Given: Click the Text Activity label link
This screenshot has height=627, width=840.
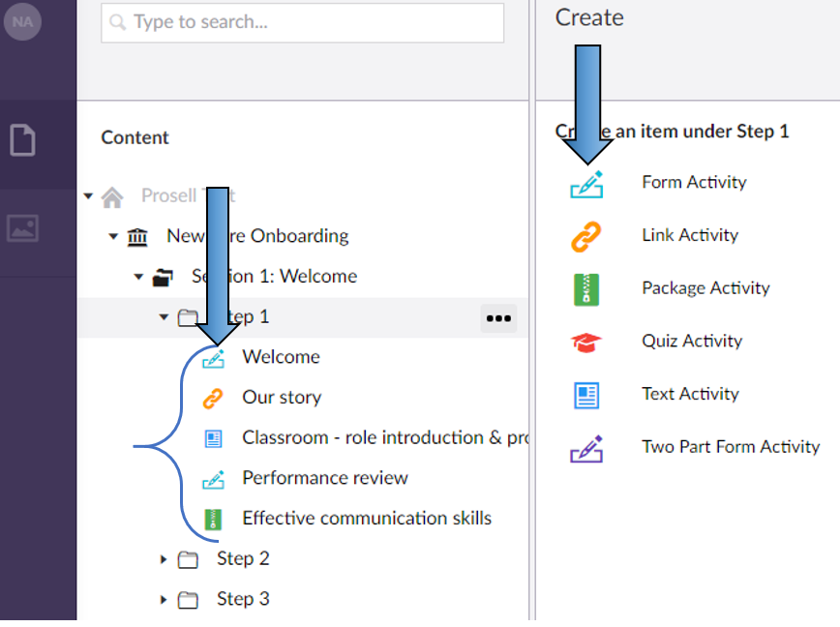Looking at the screenshot, I should coord(689,394).
